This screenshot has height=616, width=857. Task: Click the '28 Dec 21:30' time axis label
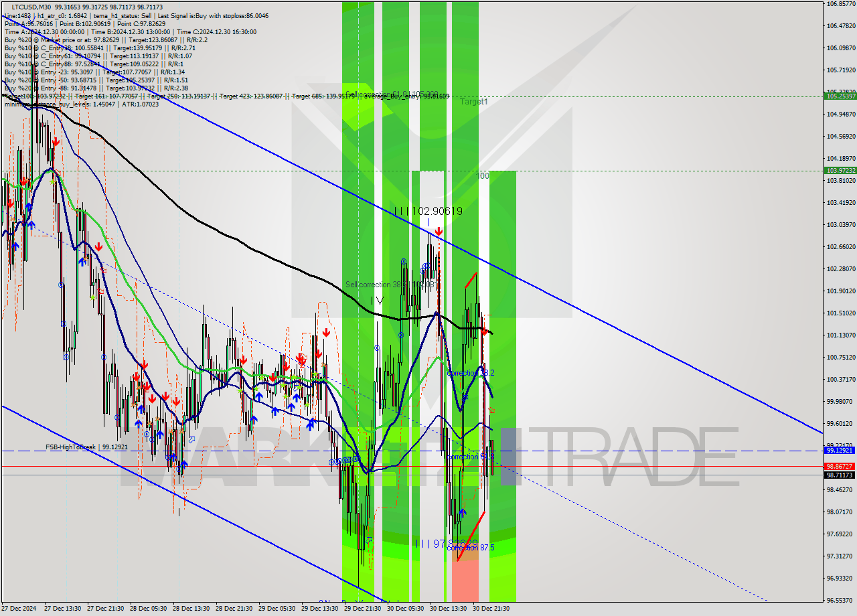pyautogui.click(x=234, y=609)
